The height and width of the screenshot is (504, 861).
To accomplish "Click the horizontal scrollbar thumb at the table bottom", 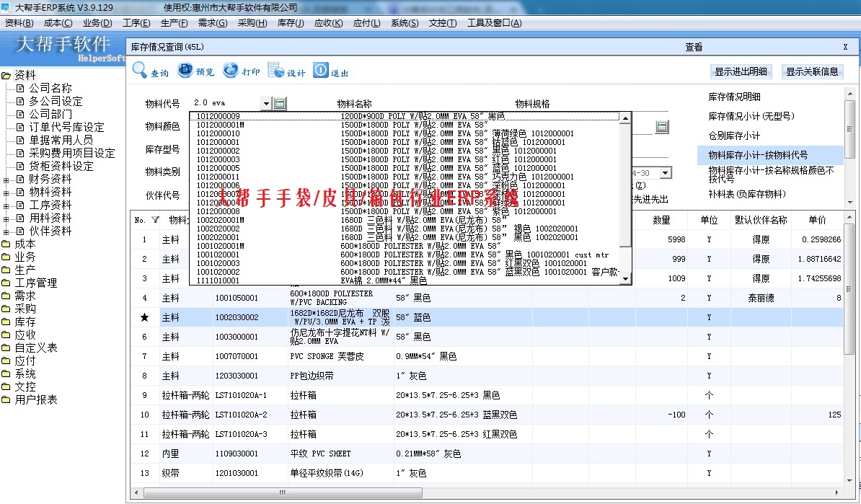I will click(x=283, y=493).
